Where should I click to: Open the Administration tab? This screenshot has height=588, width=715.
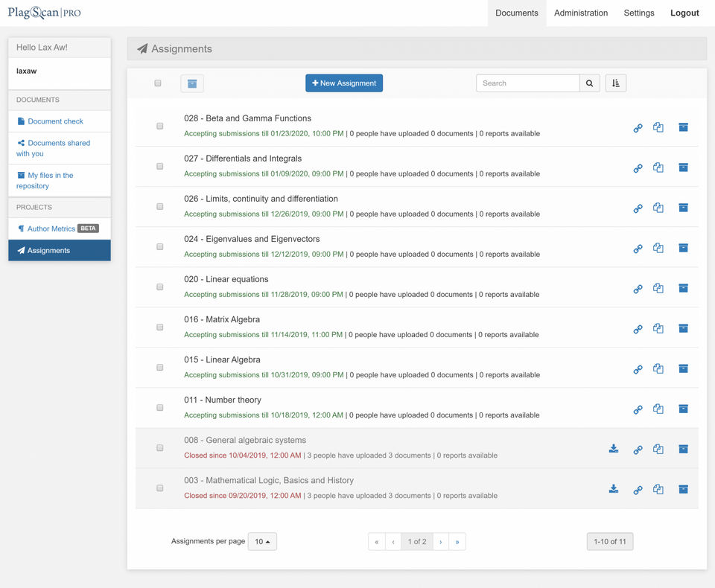pos(581,13)
